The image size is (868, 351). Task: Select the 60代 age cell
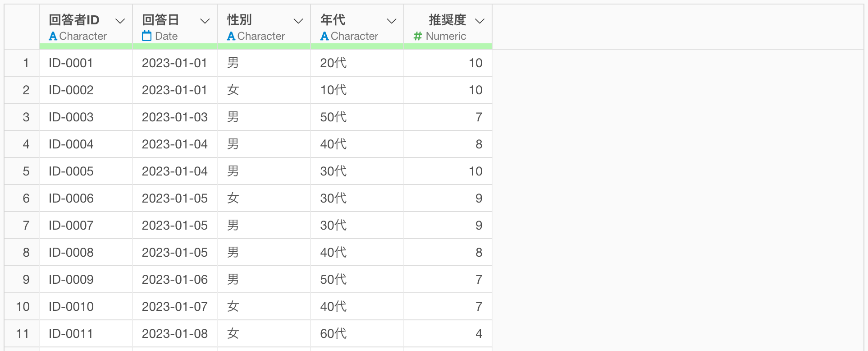tap(333, 334)
